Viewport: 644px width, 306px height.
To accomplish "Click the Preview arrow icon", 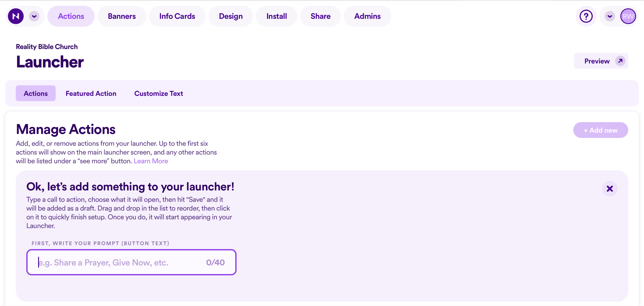I will click(x=620, y=61).
